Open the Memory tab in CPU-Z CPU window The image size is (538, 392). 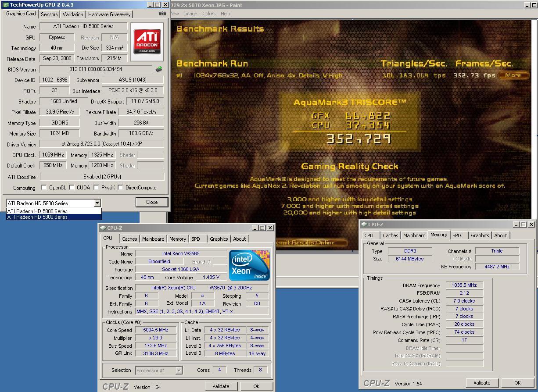tap(178, 239)
